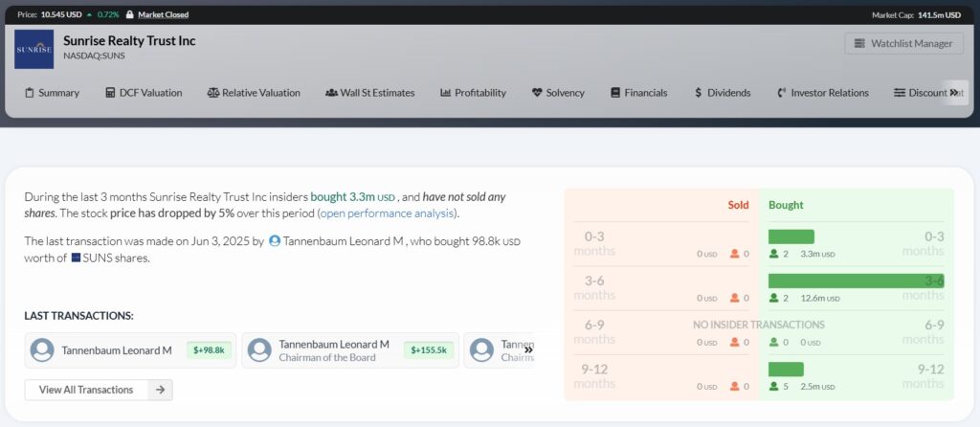Open Investor Relations tab

(x=822, y=93)
